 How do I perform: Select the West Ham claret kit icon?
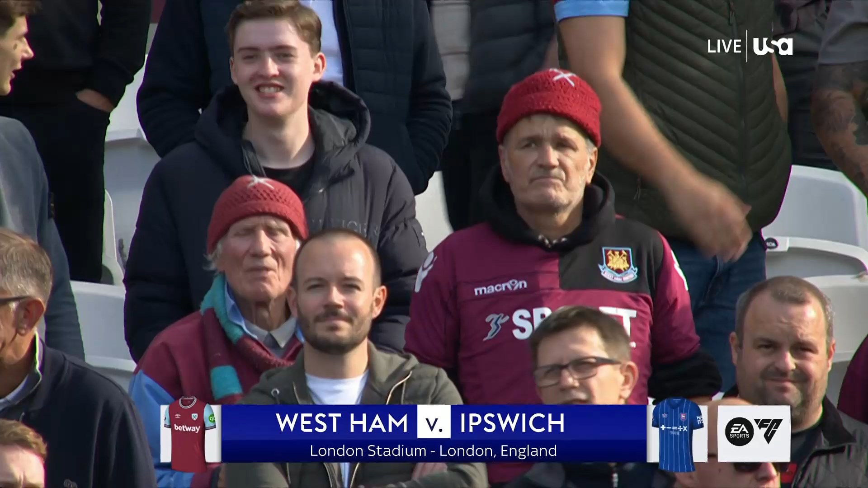(x=190, y=433)
